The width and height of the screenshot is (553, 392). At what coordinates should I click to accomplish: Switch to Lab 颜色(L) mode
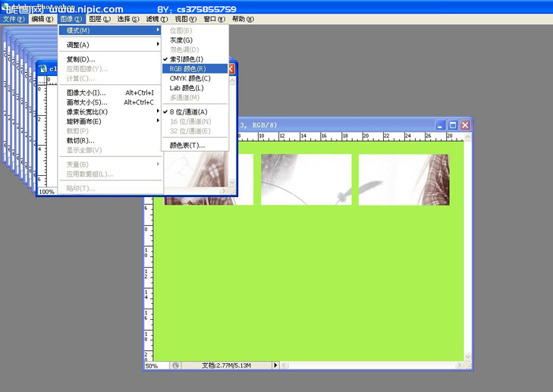tap(195, 88)
